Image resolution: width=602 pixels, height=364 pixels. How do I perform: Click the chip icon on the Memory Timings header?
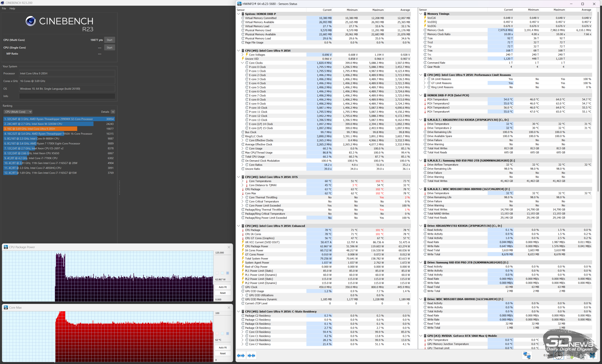[x=425, y=14]
